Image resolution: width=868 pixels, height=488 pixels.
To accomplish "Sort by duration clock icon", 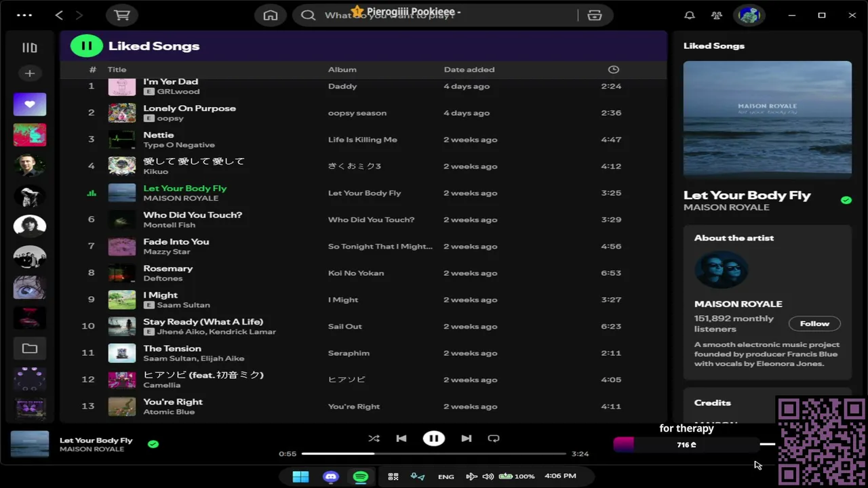I will tap(613, 69).
